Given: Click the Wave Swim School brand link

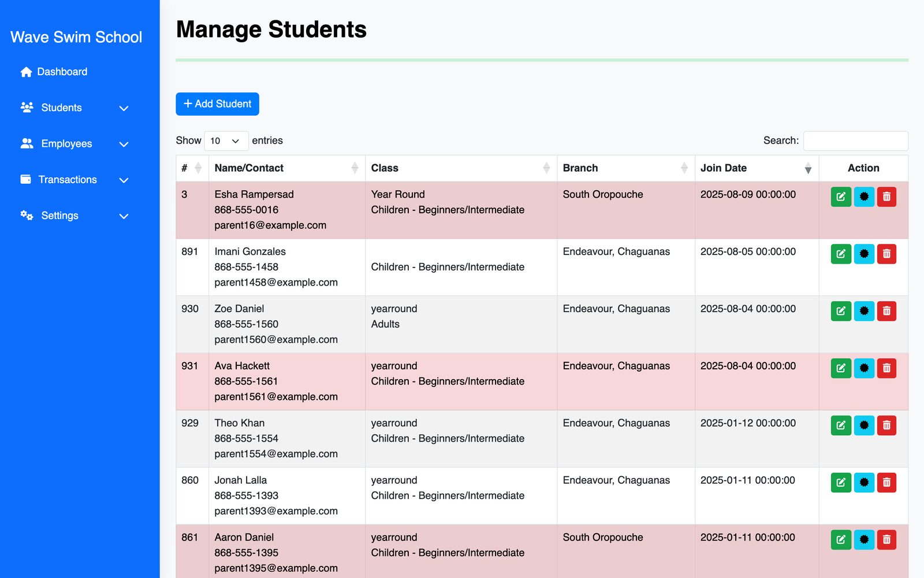Looking at the screenshot, I should [76, 37].
